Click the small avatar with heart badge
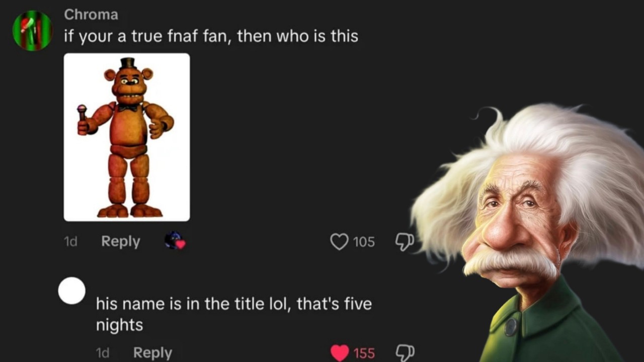644x362 pixels. coord(175,241)
